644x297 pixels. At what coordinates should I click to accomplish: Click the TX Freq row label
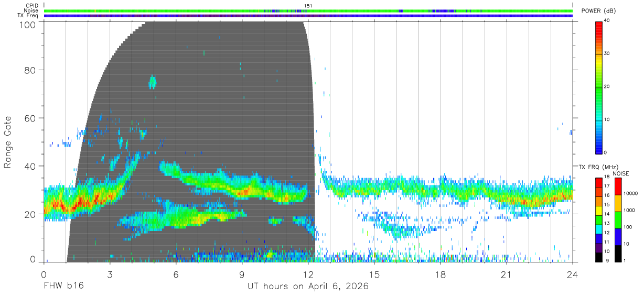tap(28, 16)
